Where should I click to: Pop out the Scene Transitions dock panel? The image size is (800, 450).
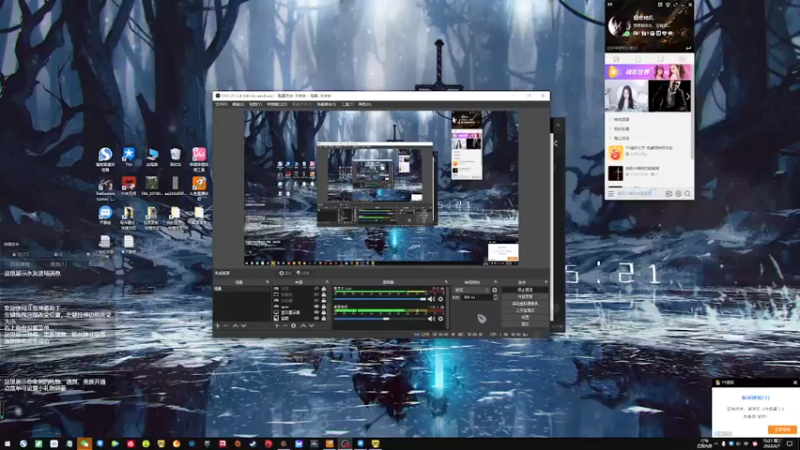495,282
